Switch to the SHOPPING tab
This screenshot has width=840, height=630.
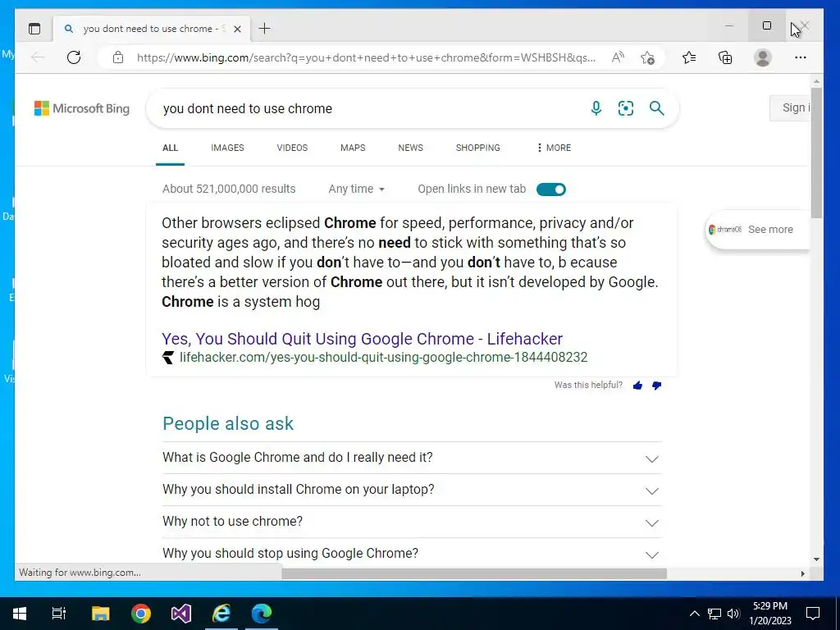point(478,148)
